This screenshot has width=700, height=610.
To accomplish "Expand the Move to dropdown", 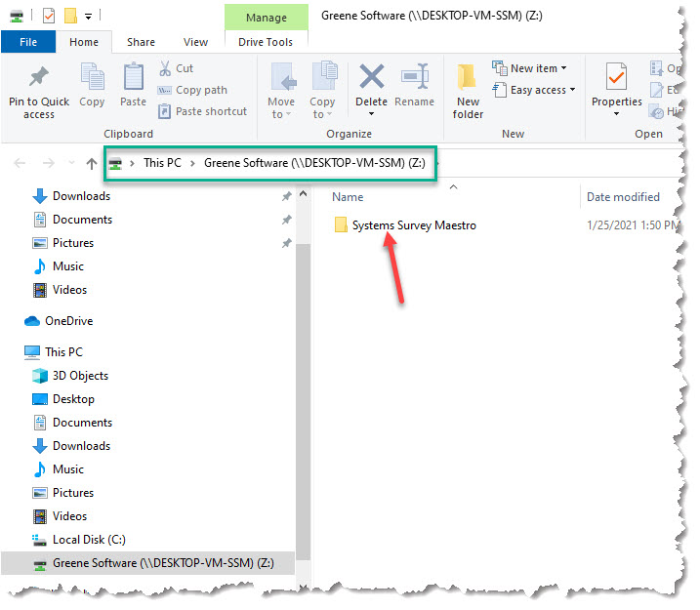I will point(281,107).
